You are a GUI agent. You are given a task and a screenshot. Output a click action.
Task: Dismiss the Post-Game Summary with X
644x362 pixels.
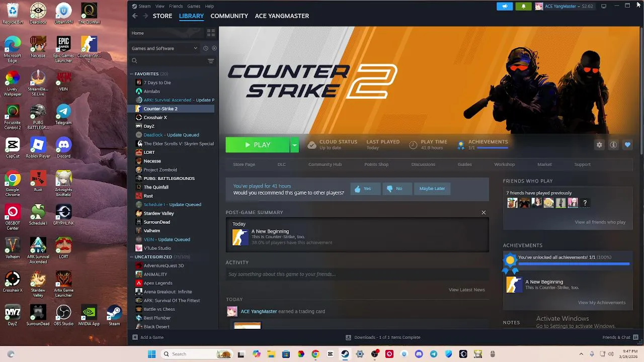coord(484,213)
